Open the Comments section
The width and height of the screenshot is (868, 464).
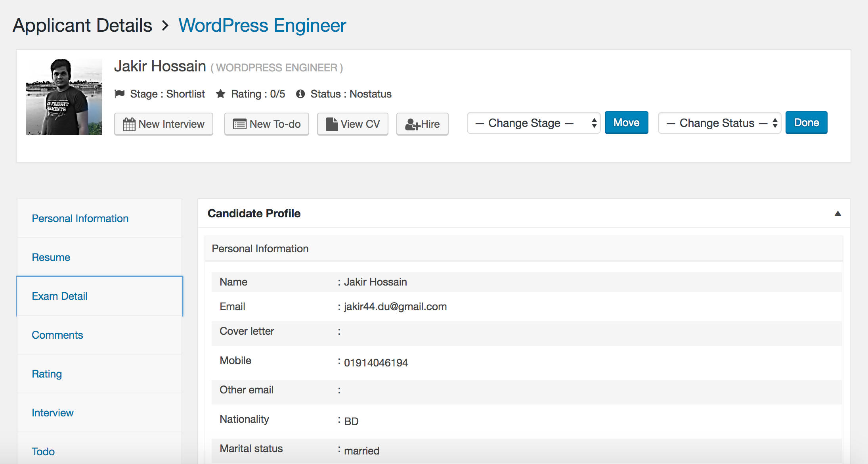click(57, 335)
